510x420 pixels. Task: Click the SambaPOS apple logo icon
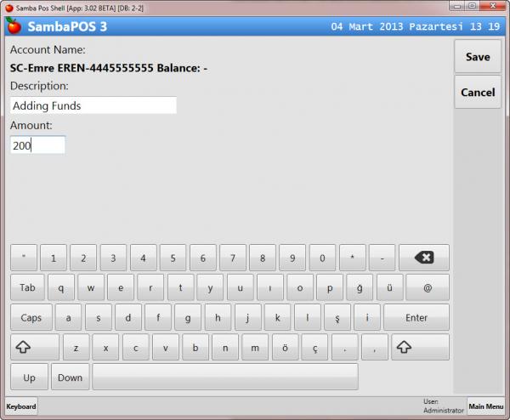click(x=13, y=26)
